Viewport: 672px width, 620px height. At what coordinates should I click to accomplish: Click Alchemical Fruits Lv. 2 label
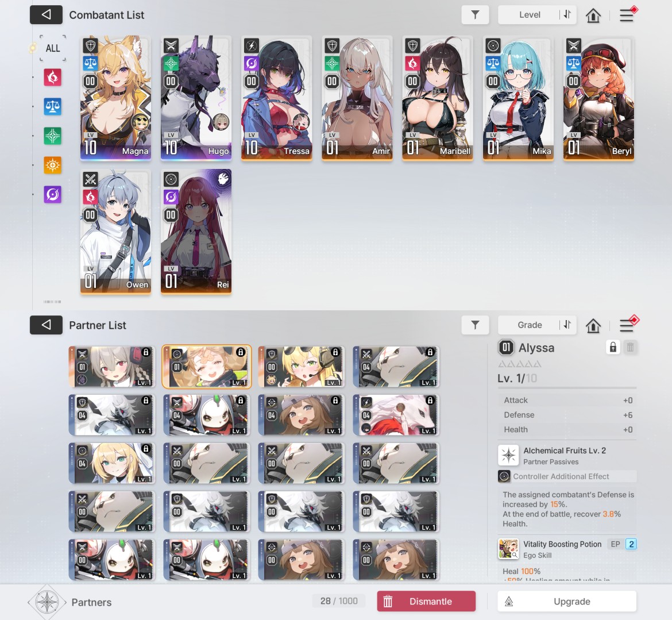coord(565,450)
